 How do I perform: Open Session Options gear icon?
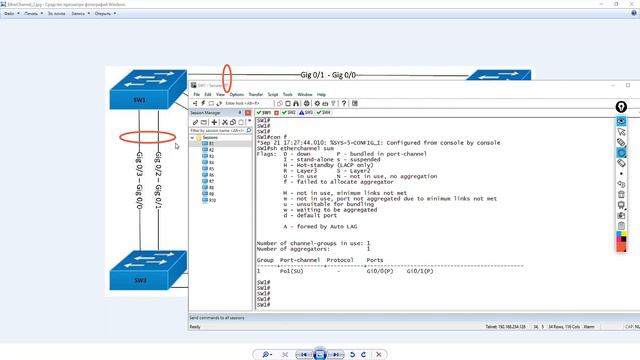tap(317, 103)
